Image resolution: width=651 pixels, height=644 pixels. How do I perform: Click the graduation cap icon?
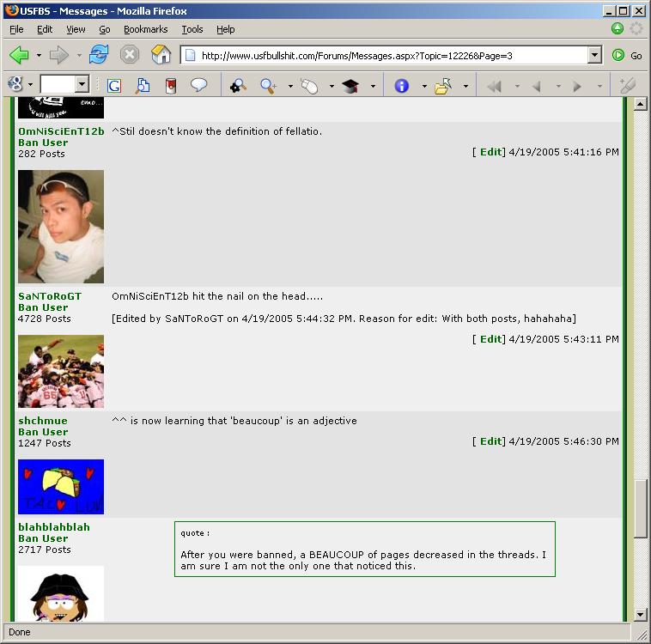350,86
